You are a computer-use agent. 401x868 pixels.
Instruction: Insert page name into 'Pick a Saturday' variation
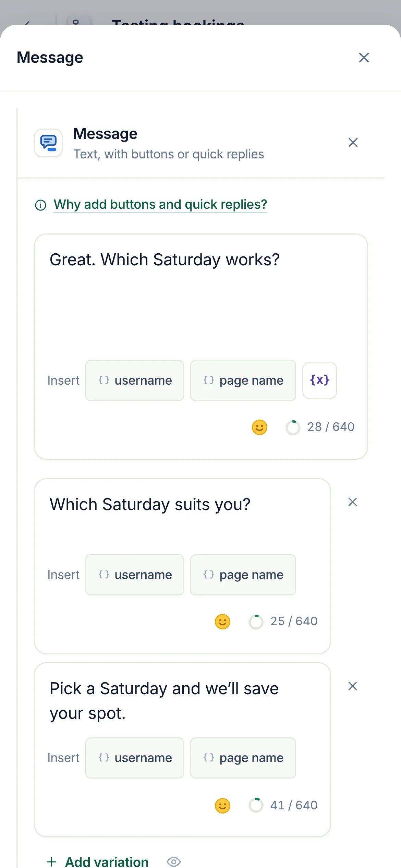click(x=243, y=758)
